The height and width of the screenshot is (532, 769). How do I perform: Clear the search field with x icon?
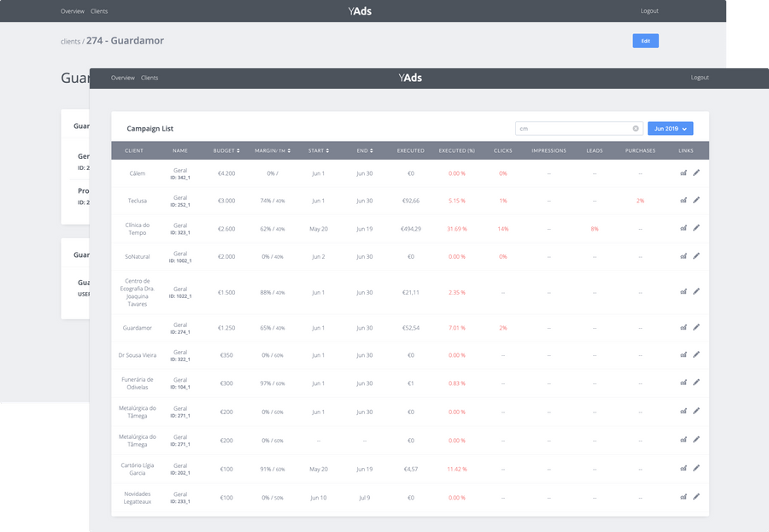pos(636,128)
